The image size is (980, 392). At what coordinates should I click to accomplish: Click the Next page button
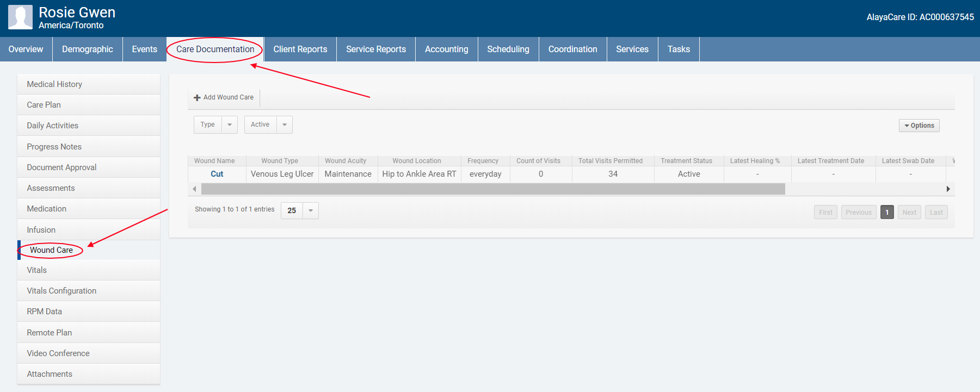click(x=909, y=213)
